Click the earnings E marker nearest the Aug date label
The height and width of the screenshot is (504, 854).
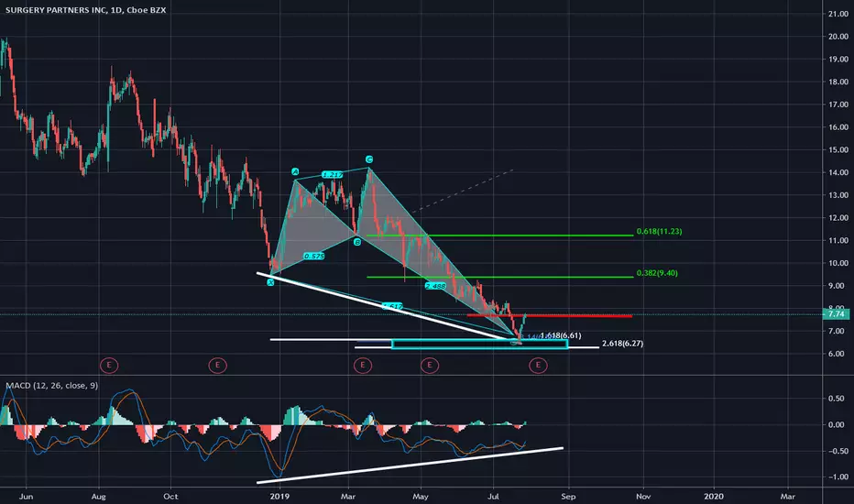[109, 365]
